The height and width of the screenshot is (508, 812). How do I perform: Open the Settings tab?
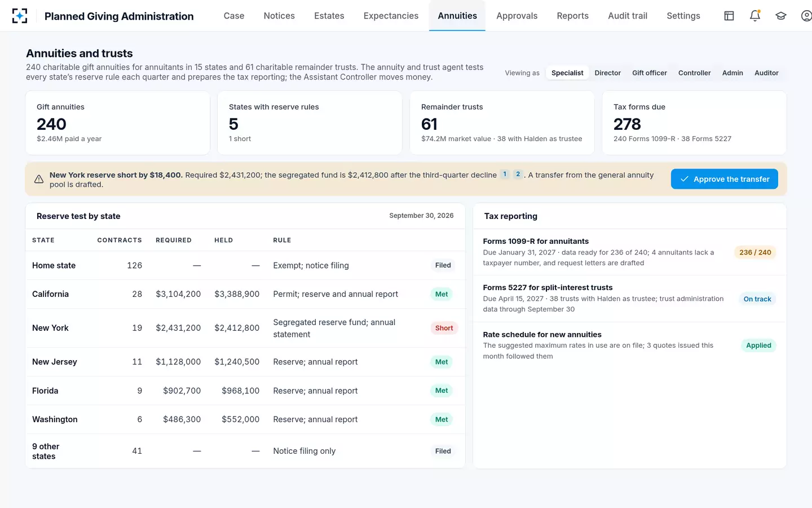[683, 16]
